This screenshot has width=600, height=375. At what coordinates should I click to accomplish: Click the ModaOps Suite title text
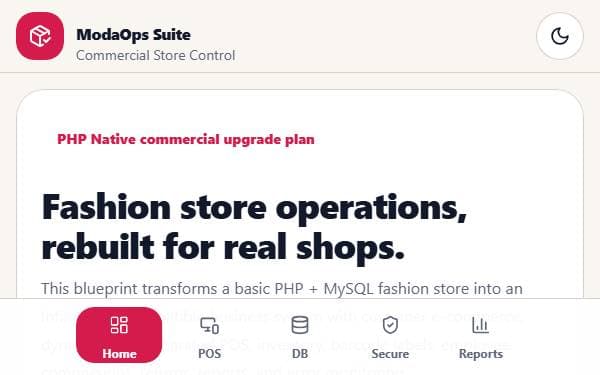point(133,35)
